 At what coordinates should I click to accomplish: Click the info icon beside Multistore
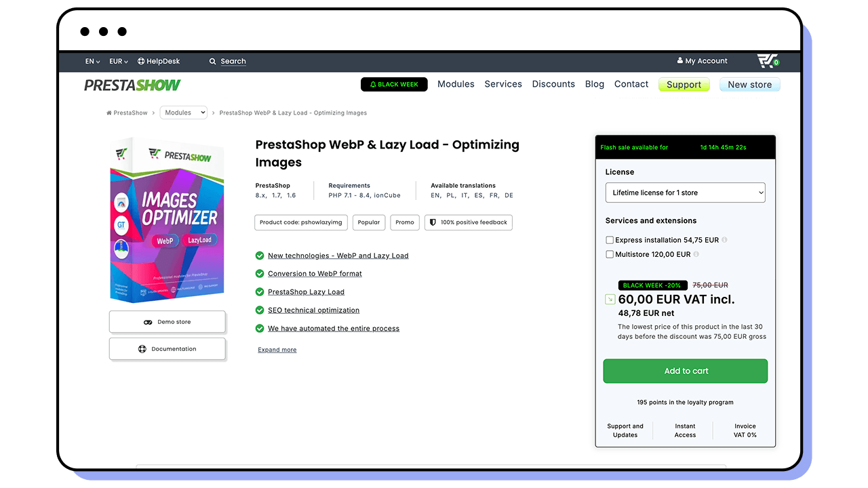[x=696, y=254]
